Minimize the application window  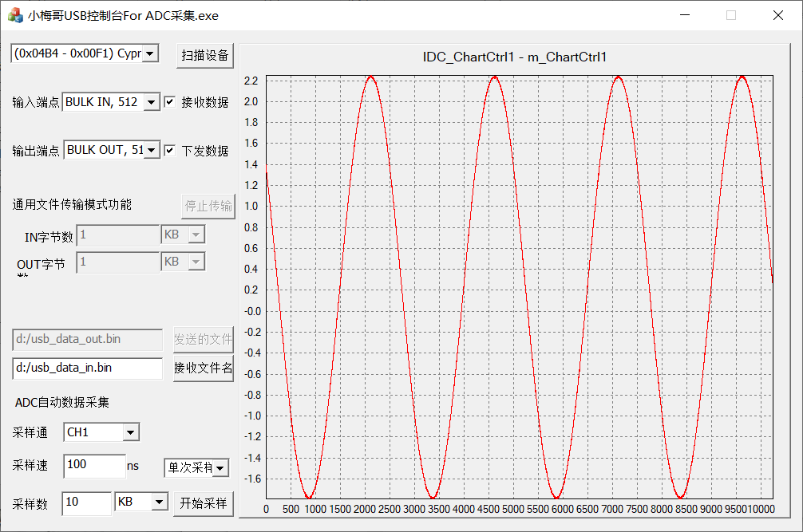683,15
